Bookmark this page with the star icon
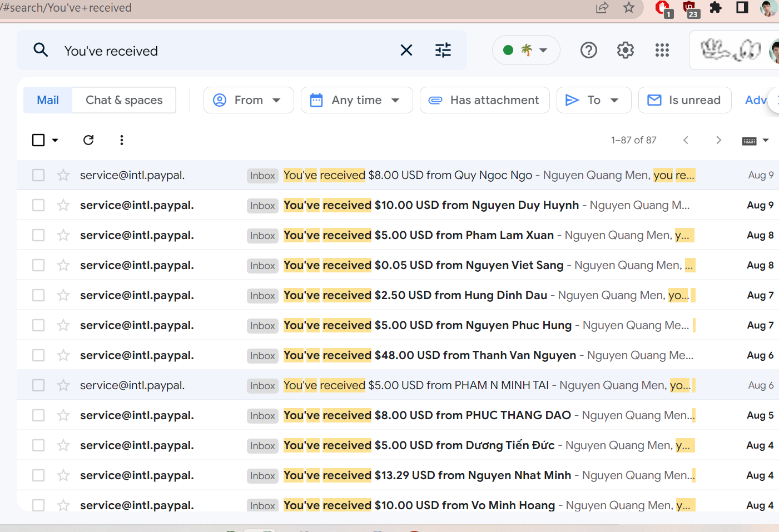 [629, 8]
